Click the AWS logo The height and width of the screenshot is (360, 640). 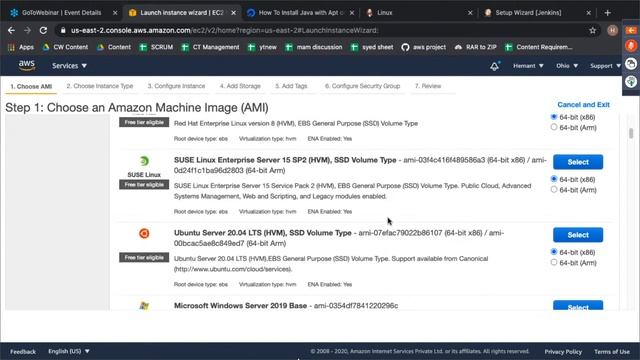pos(27,65)
